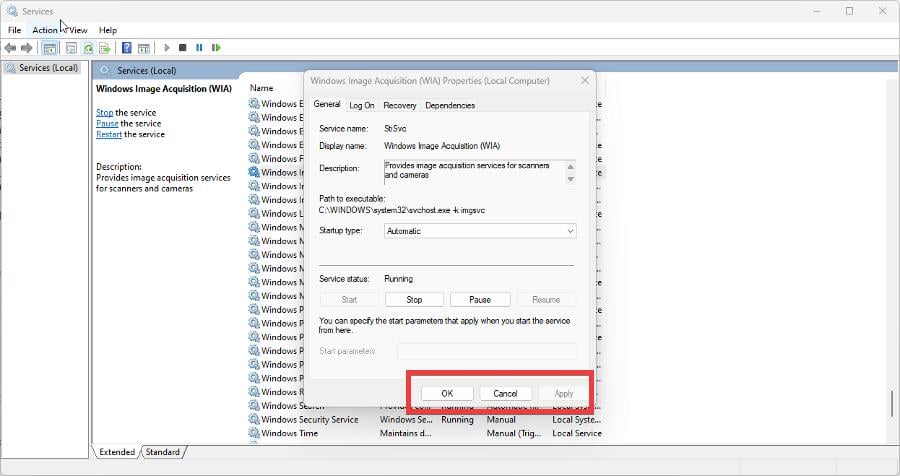Close the WIA Properties dialog with its X
900x476 pixels.
coord(585,80)
